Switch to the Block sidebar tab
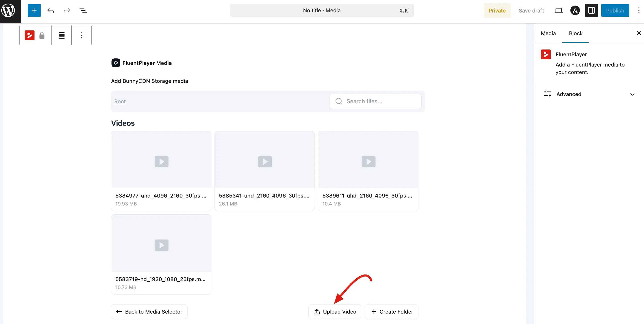This screenshot has width=644, height=324. (x=575, y=33)
